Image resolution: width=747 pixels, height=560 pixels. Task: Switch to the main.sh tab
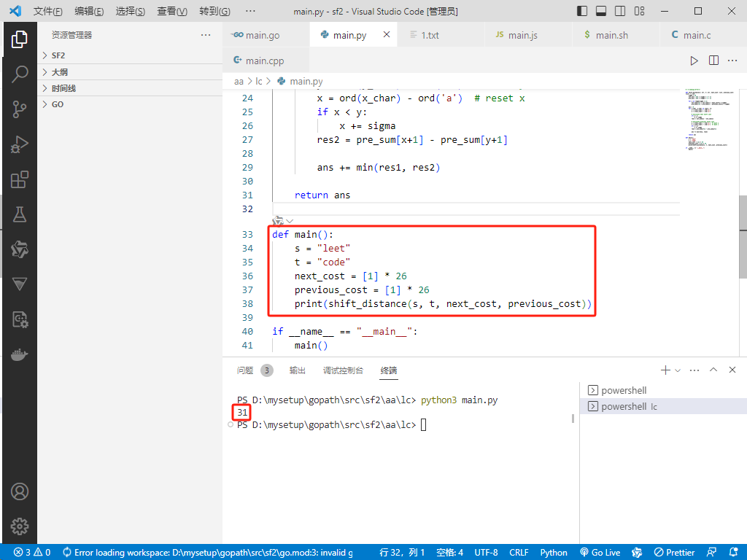(x=616, y=35)
